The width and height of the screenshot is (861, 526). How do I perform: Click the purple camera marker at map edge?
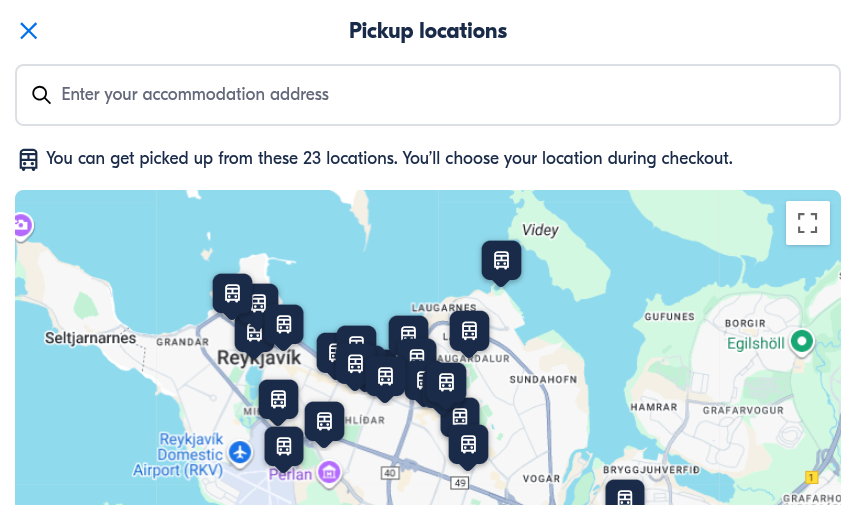click(x=22, y=227)
